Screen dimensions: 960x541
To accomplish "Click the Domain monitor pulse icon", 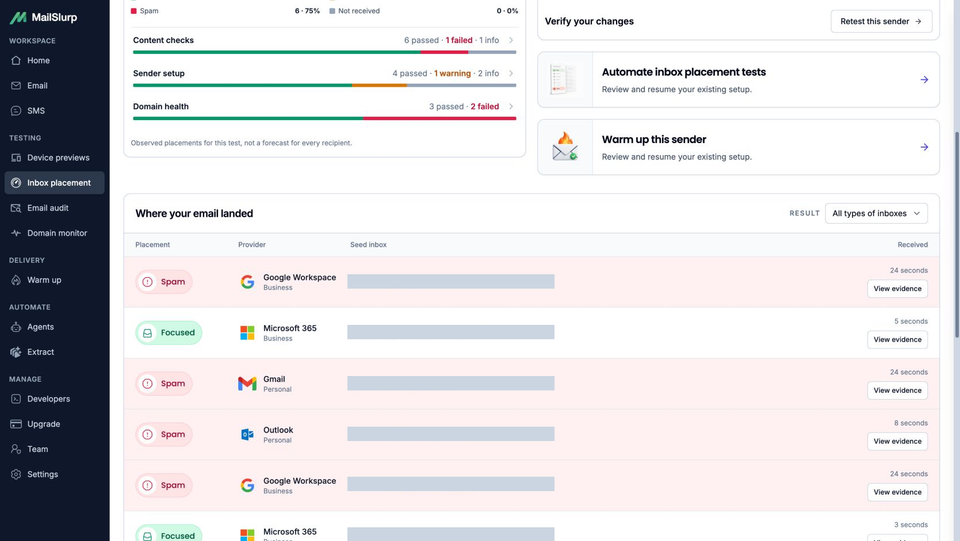I will (x=16, y=233).
